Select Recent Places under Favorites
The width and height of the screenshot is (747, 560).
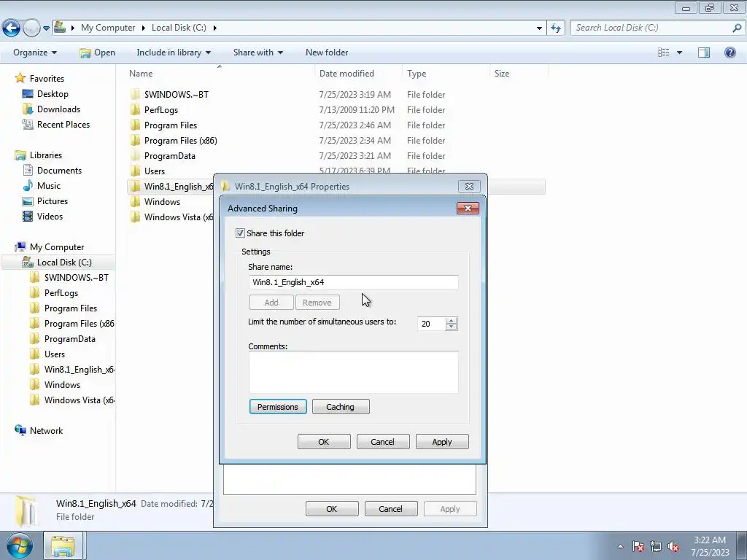tap(63, 124)
